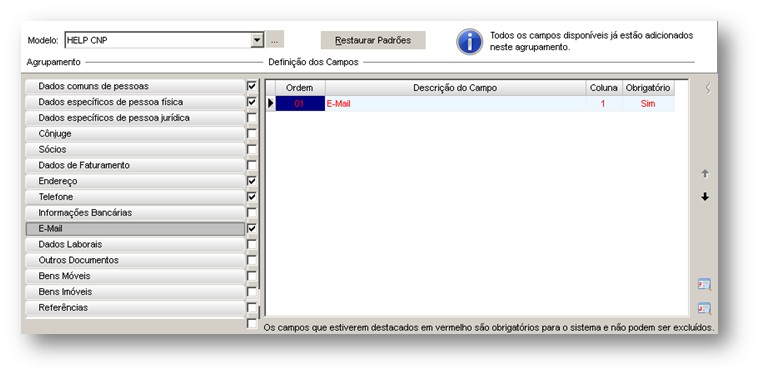Sort by Descrição do Campo column header
Image resolution: width=760 pixels, height=376 pixels.
tap(455, 88)
